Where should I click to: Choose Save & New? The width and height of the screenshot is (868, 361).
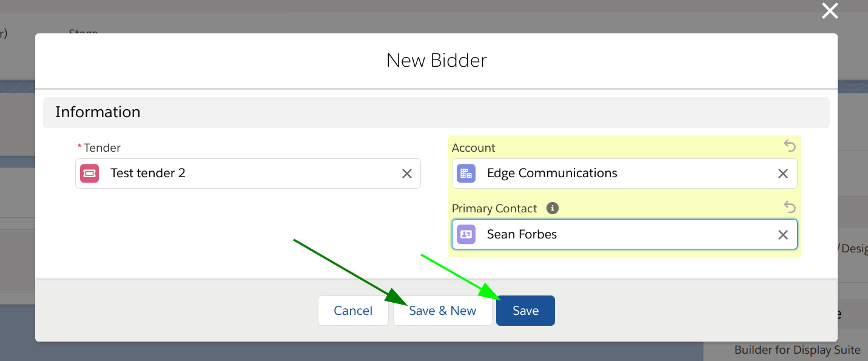[x=442, y=311]
